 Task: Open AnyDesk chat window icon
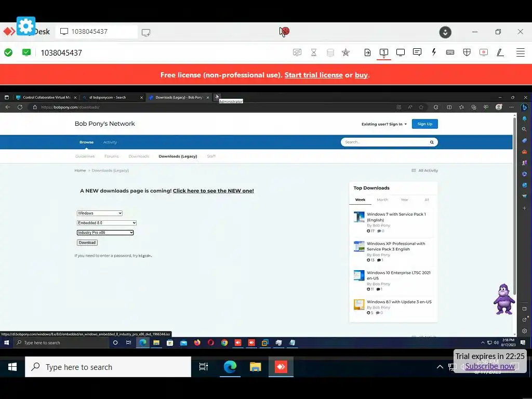(x=417, y=52)
